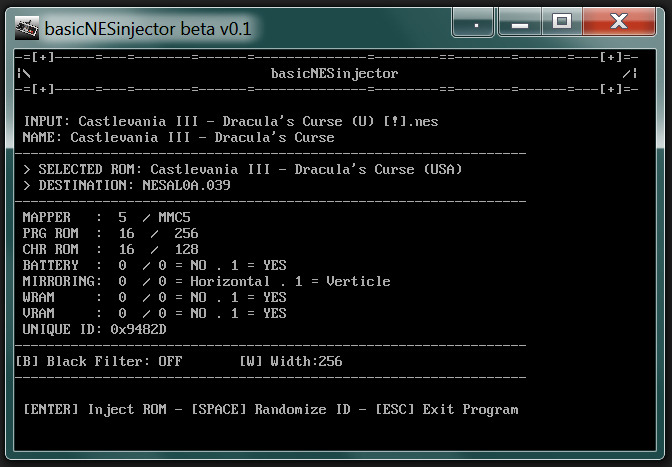Click the NES controller icon in title bar
Viewport: 672px width, 467px height.
pos(27,28)
